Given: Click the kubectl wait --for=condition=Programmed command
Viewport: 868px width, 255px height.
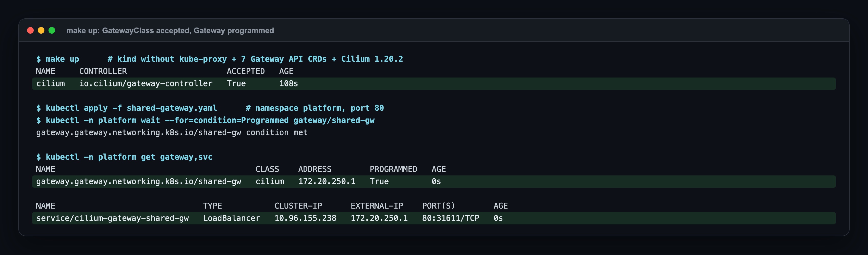Looking at the screenshot, I should (x=205, y=120).
